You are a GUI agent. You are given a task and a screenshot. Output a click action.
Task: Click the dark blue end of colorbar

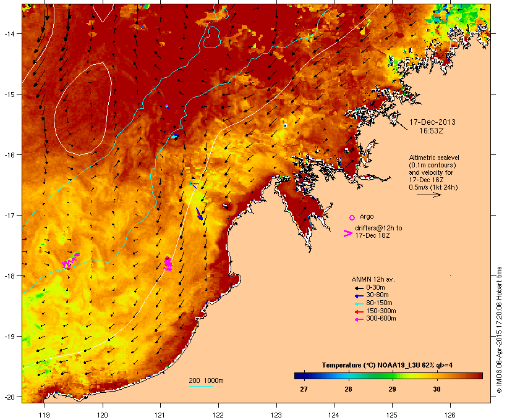point(299,376)
